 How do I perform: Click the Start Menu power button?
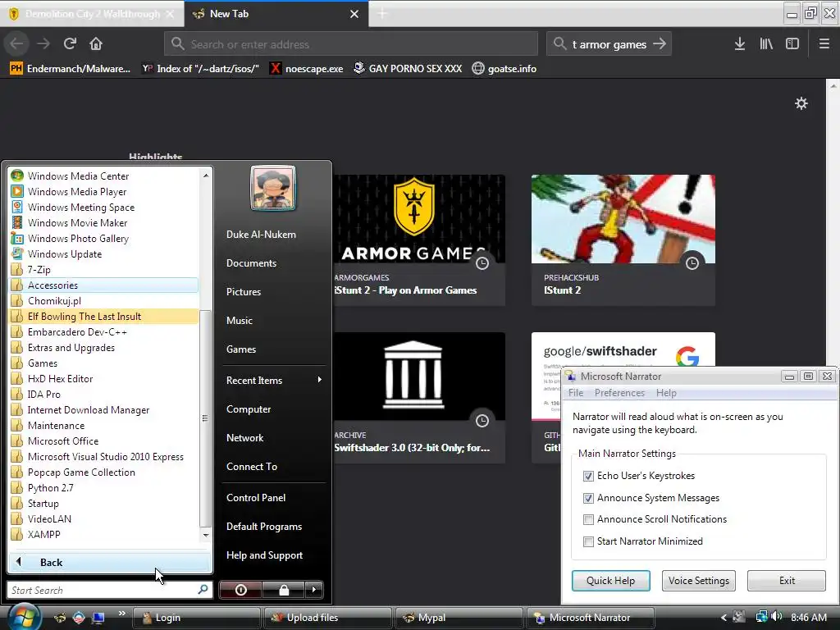[240, 590]
